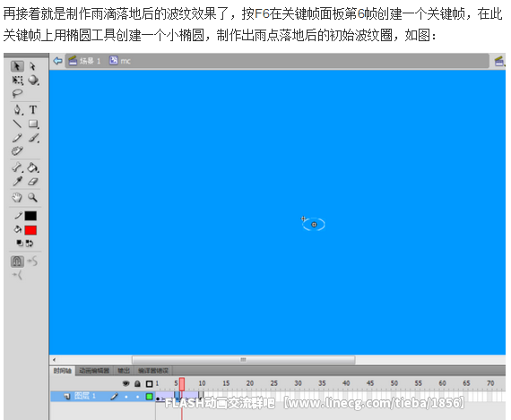Switch to the Motion Editor tab
The height and width of the screenshot is (420, 511).
[94, 371]
